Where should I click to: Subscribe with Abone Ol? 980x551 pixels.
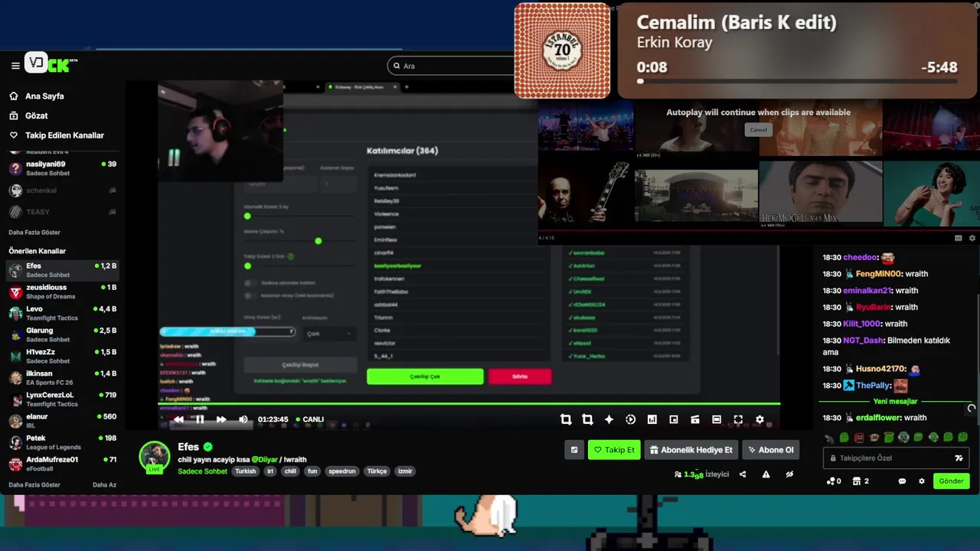tap(771, 450)
